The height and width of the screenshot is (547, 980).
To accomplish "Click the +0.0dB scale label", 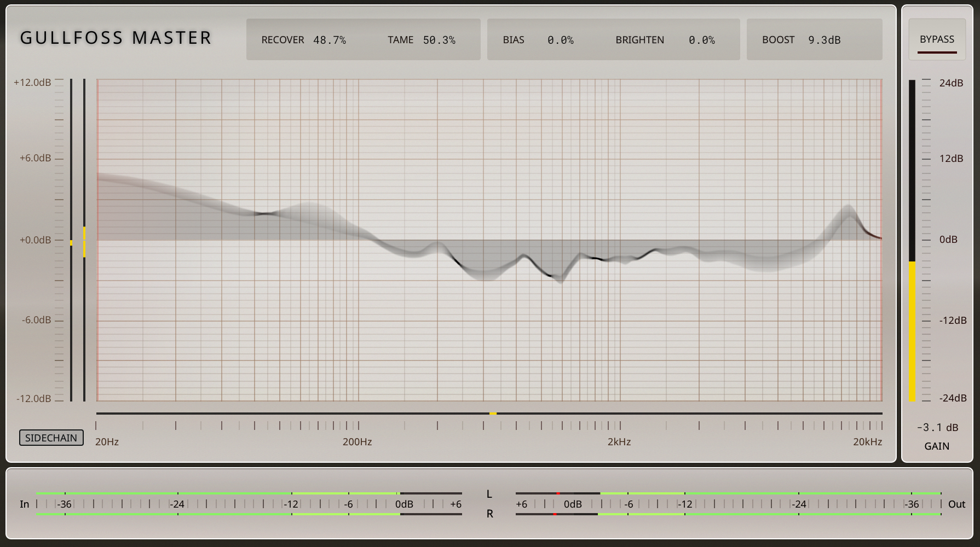I will [35, 240].
